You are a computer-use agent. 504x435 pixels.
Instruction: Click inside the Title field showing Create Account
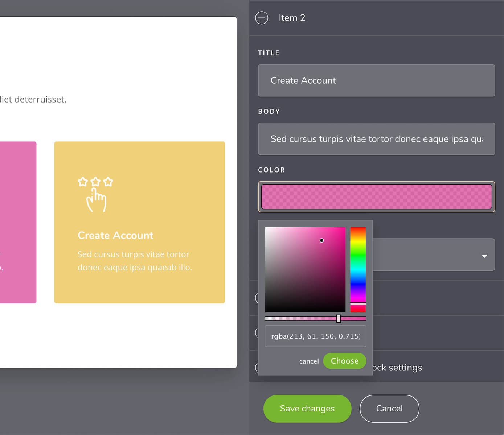(376, 80)
